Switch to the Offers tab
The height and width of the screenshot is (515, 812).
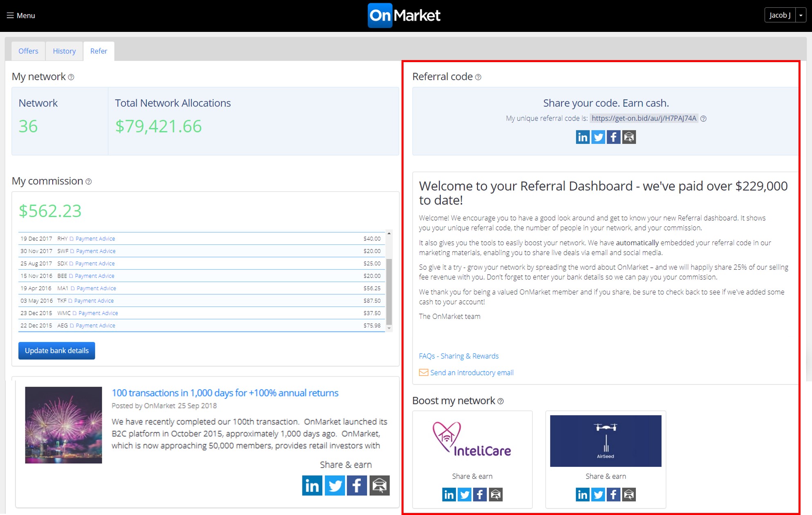28,51
